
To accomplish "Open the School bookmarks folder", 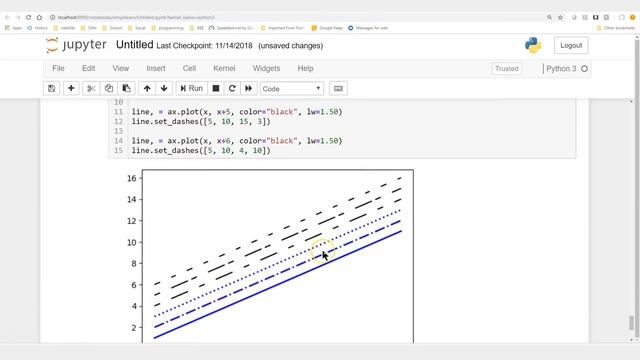I will pos(112,28).
